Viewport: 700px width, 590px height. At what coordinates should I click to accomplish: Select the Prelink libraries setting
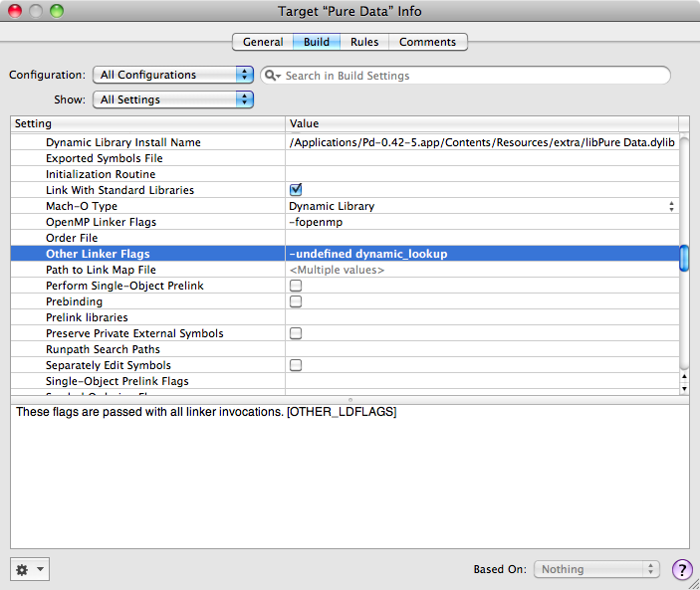click(346, 317)
